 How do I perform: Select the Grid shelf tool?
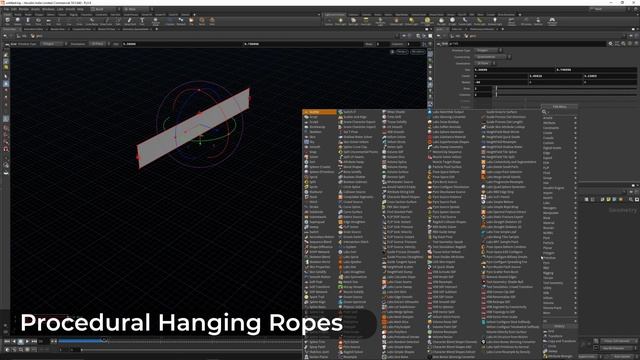point(49,21)
